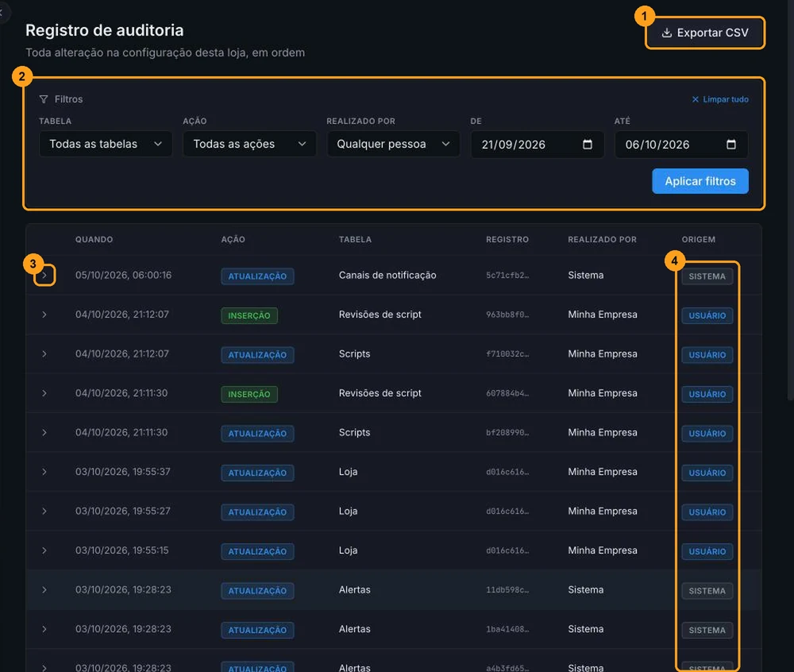Click the USUÁRIO badge in the 963bb8f0 row
The height and width of the screenshot is (672, 794).
(707, 315)
